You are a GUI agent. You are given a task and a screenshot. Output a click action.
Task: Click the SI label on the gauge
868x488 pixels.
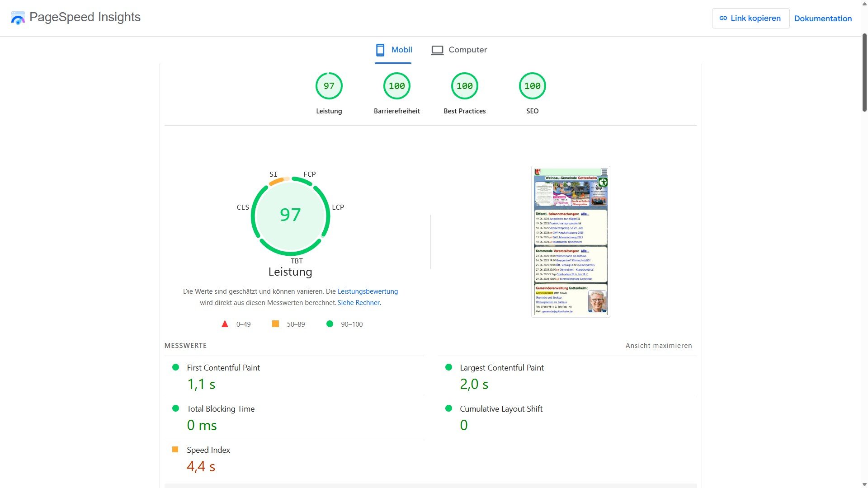pyautogui.click(x=274, y=174)
